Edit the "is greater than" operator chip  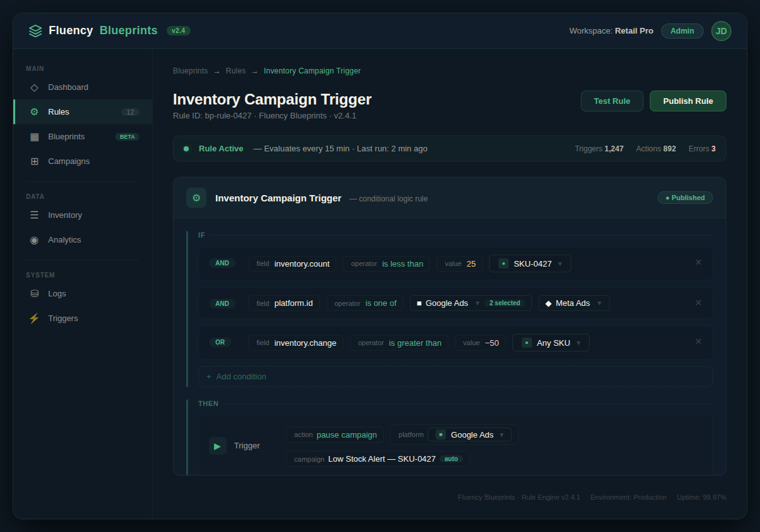coord(399,343)
